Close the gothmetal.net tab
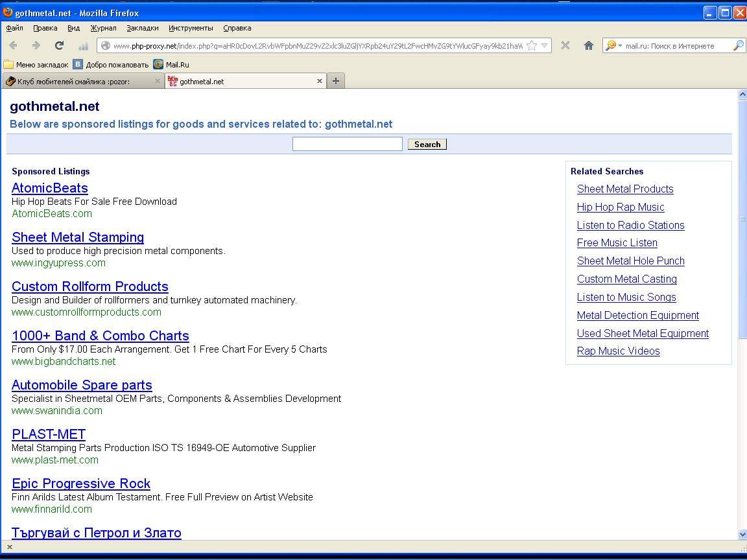 pyautogui.click(x=320, y=82)
